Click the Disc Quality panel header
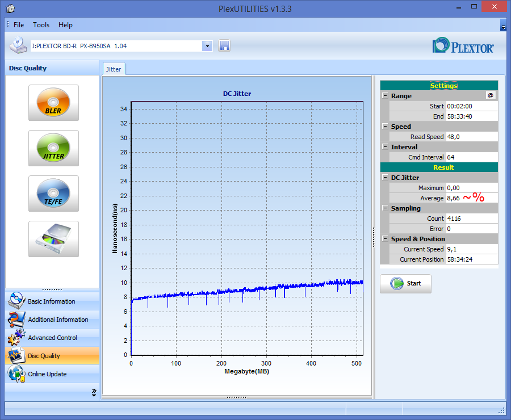This screenshot has width=511, height=420. click(52, 68)
